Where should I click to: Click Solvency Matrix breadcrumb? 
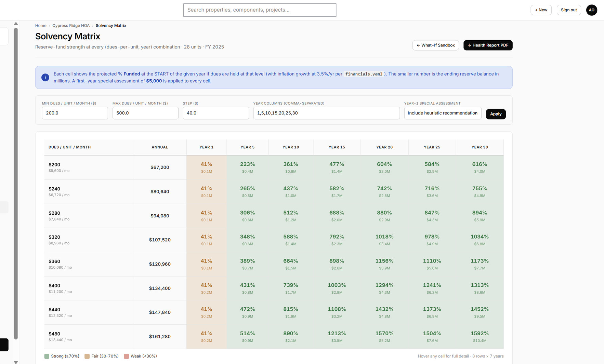(111, 26)
